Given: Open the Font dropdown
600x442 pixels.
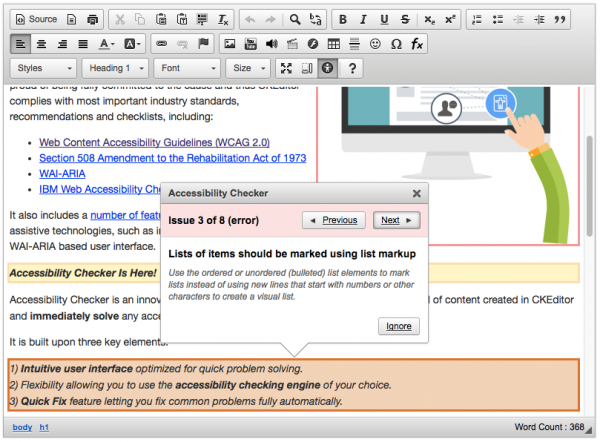Looking at the screenshot, I should [187, 68].
